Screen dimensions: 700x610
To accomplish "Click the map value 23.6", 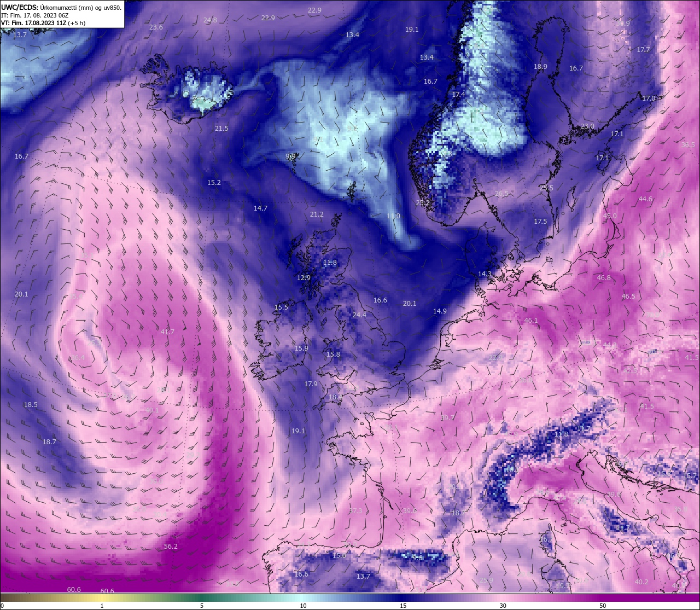I will 156,27.
